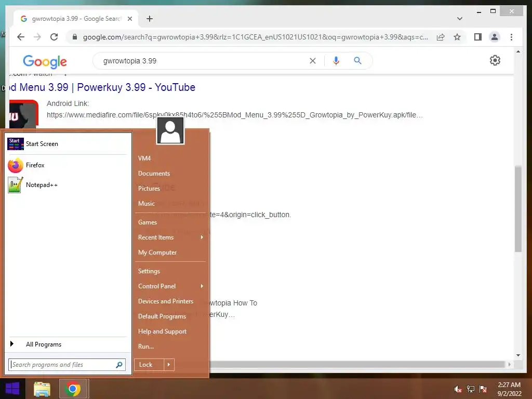Bookmark this page with the star icon

coord(457,37)
